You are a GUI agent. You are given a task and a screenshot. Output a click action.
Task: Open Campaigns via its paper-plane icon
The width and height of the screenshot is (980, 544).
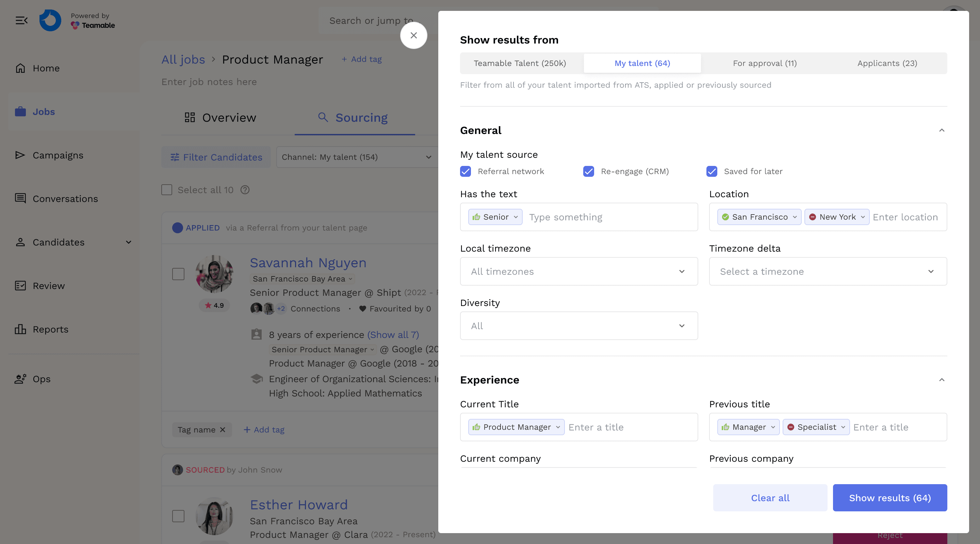point(20,155)
